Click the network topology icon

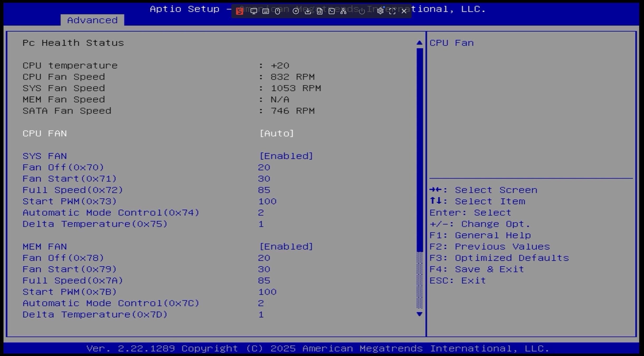tap(343, 11)
